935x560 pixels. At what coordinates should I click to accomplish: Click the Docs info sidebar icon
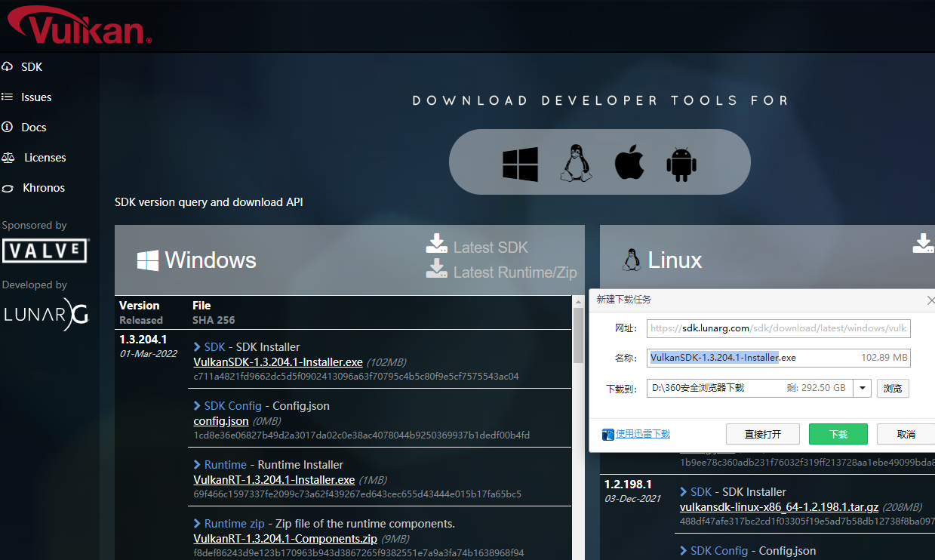tap(8, 127)
